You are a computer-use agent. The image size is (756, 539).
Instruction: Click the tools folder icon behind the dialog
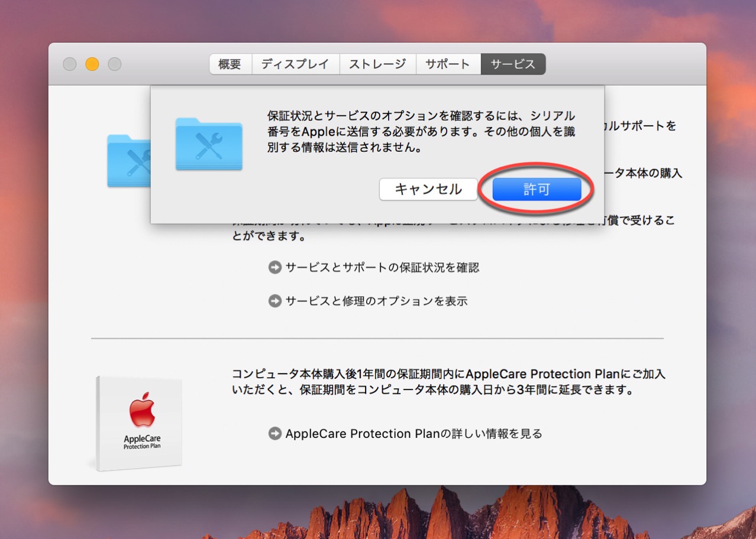tap(128, 161)
